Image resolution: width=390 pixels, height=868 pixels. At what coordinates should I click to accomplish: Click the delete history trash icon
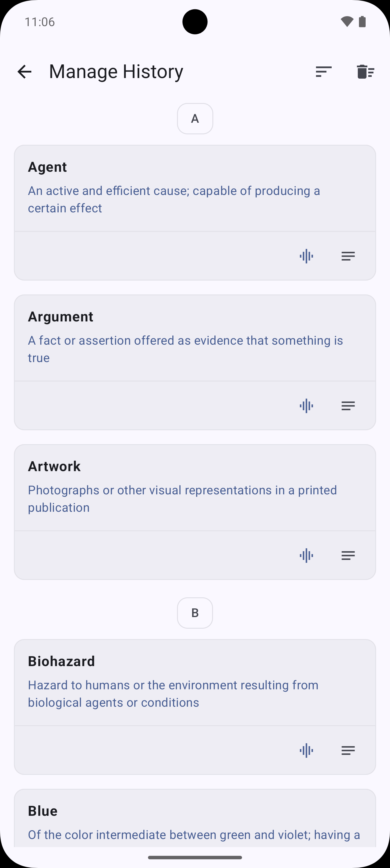(x=366, y=71)
